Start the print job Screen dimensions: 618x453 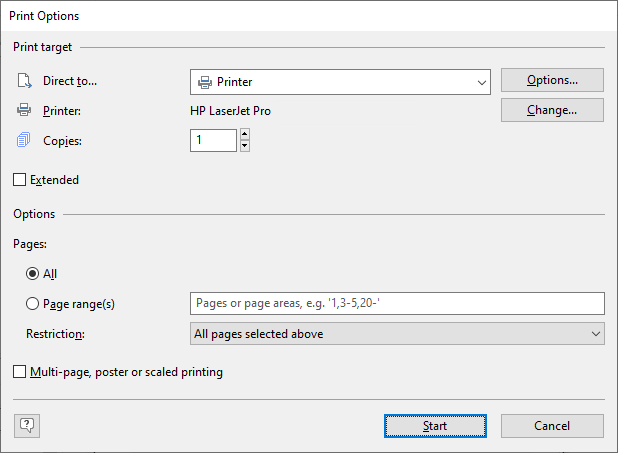(435, 426)
